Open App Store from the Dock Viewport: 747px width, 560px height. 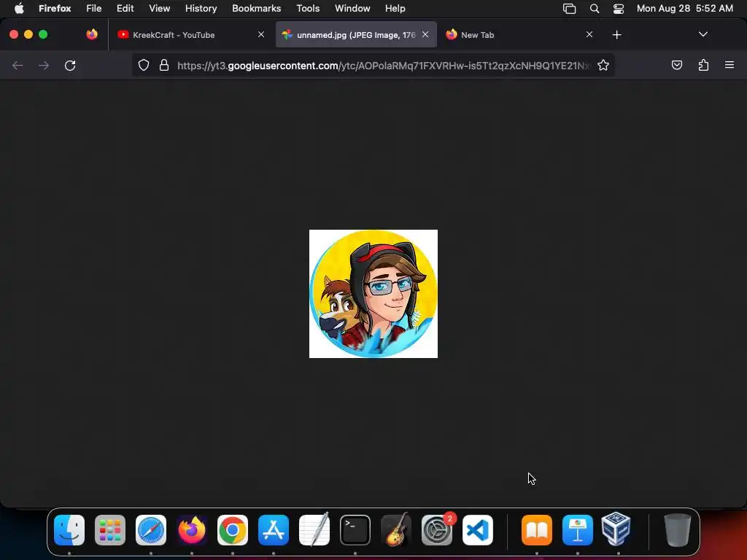(274, 530)
